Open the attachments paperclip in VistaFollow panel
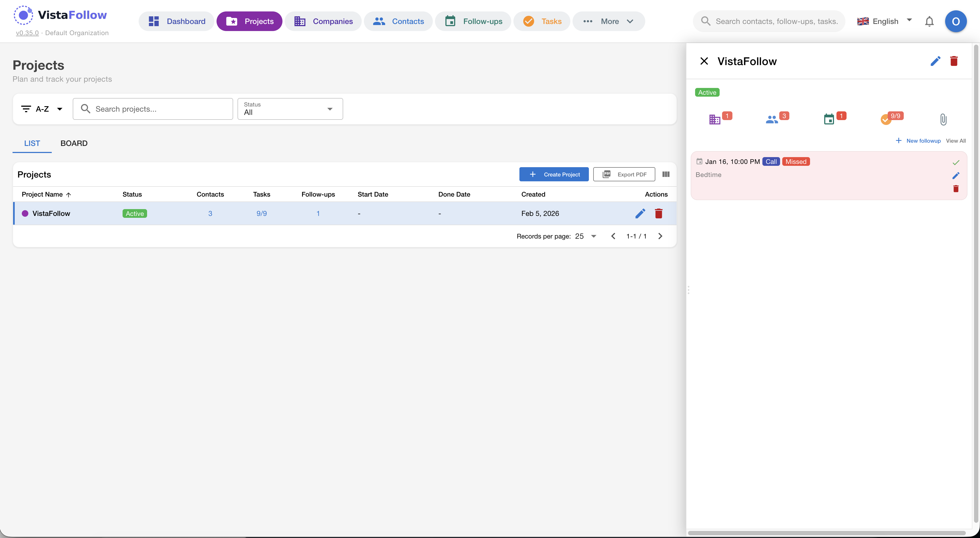Image resolution: width=980 pixels, height=538 pixels. click(x=943, y=120)
